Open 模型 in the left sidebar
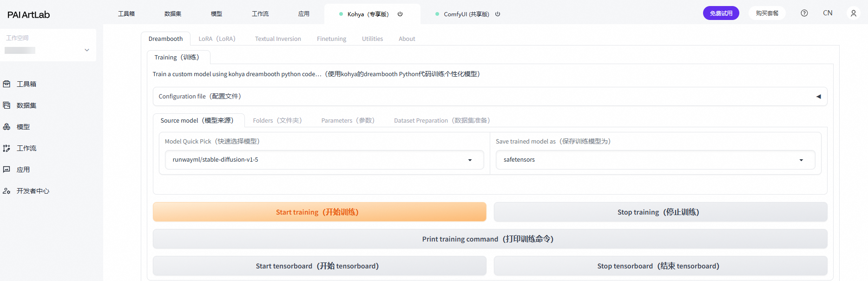Screen dimensions: 868x281 coord(23,127)
